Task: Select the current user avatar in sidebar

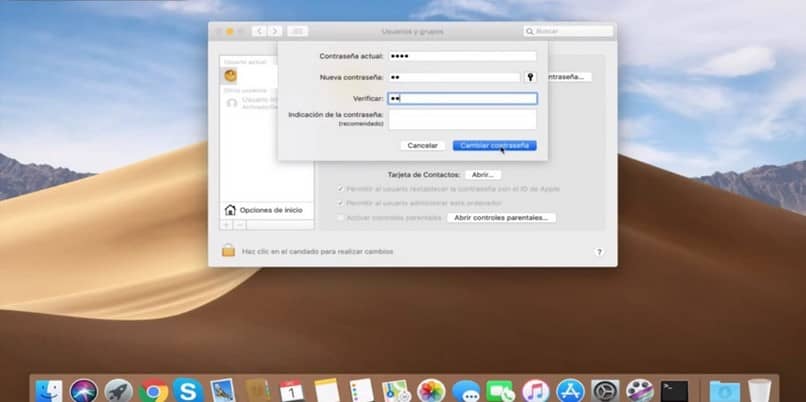Action: [x=230, y=76]
